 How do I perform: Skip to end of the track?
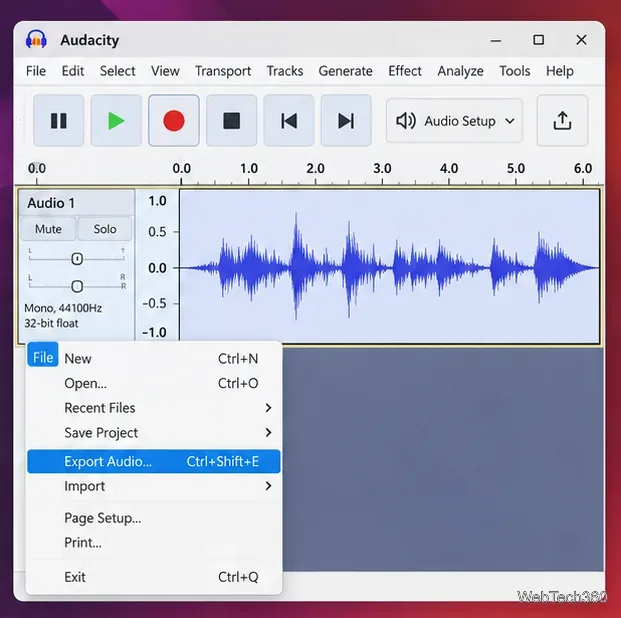click(346, 120)
